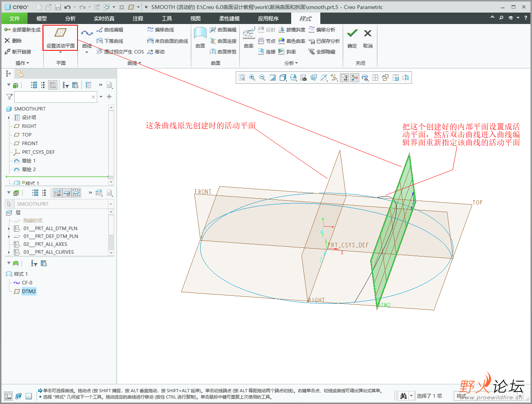Toggle the four-view layout icon
The image size is (532, 404).
375,78
